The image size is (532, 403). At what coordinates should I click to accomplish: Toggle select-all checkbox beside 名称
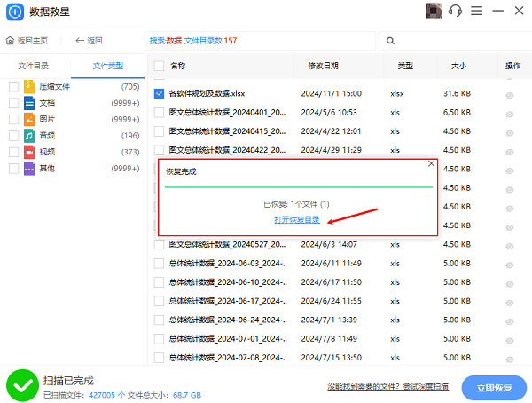pyautogui.click(x=159, y=66)
